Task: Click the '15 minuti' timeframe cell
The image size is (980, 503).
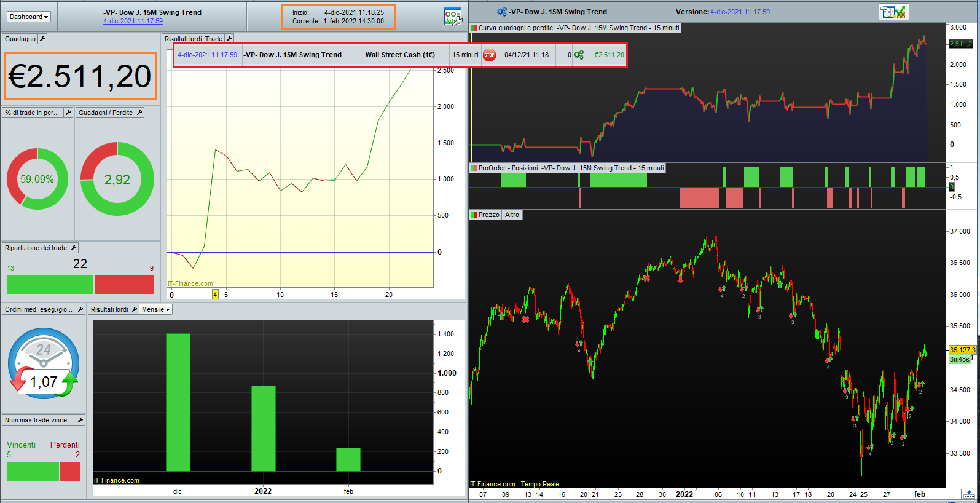Action: [x=465, y=55]
